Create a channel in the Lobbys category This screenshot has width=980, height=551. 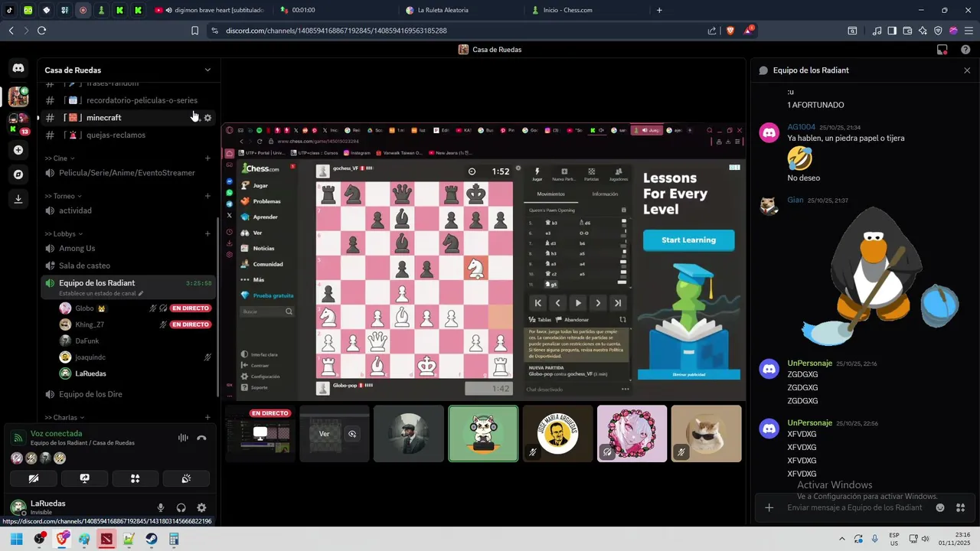tap(207, 233)
